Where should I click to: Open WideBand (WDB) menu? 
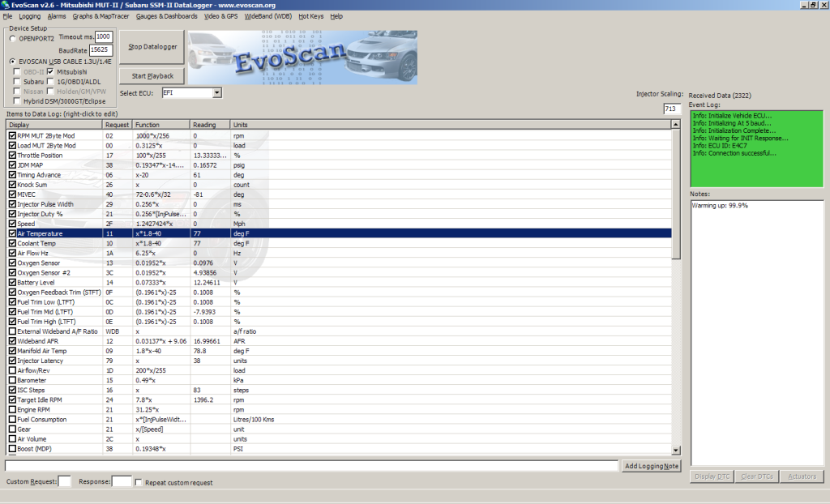[x=267, y=16]
